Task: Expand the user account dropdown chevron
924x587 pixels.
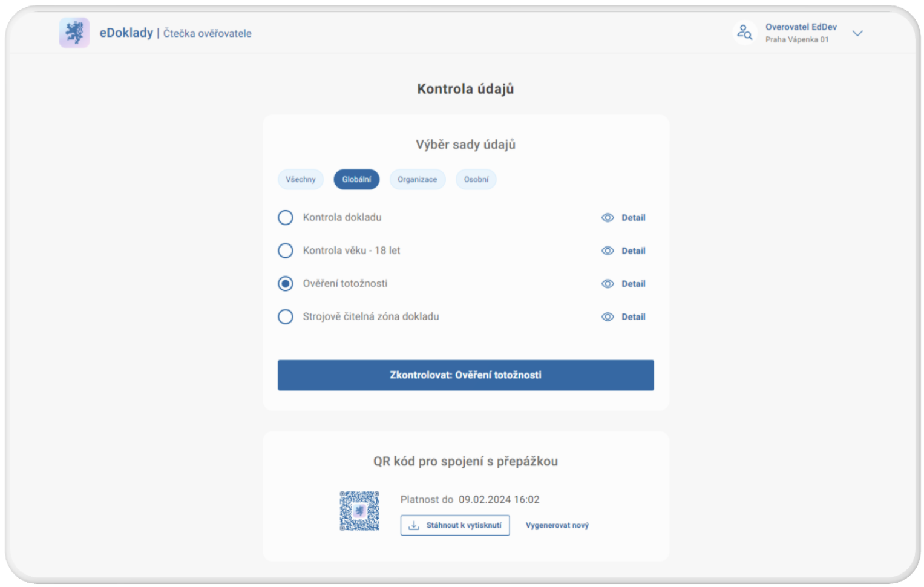Action: pos(857,33)
